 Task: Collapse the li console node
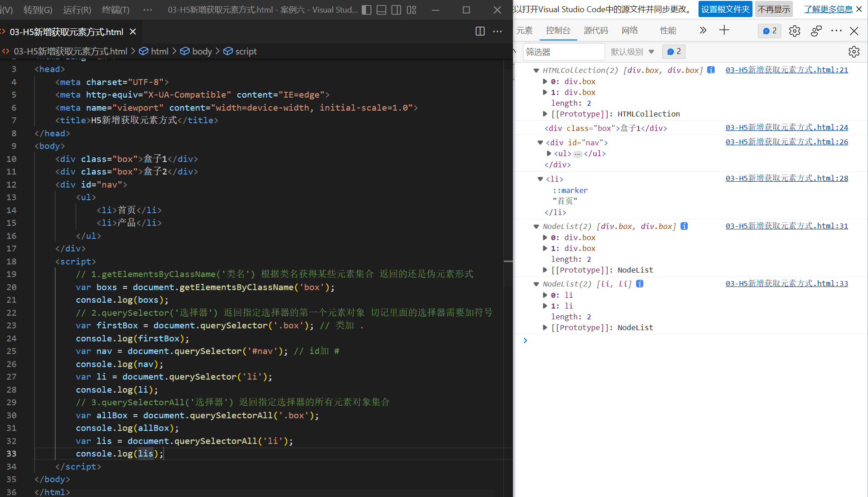coord(540,179)
